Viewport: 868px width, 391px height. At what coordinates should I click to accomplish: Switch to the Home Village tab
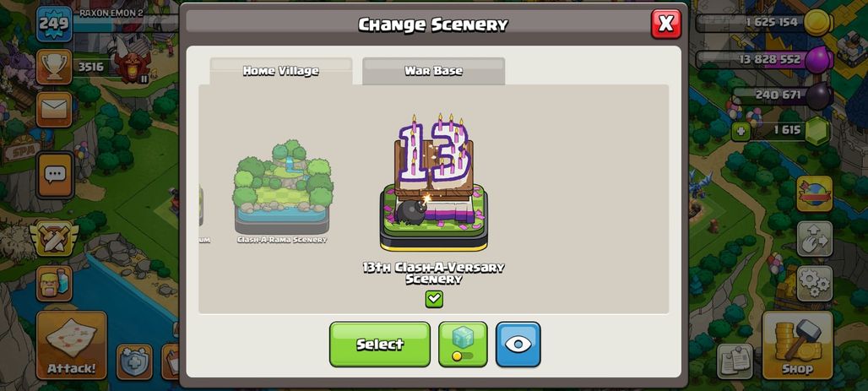(280, 71)
